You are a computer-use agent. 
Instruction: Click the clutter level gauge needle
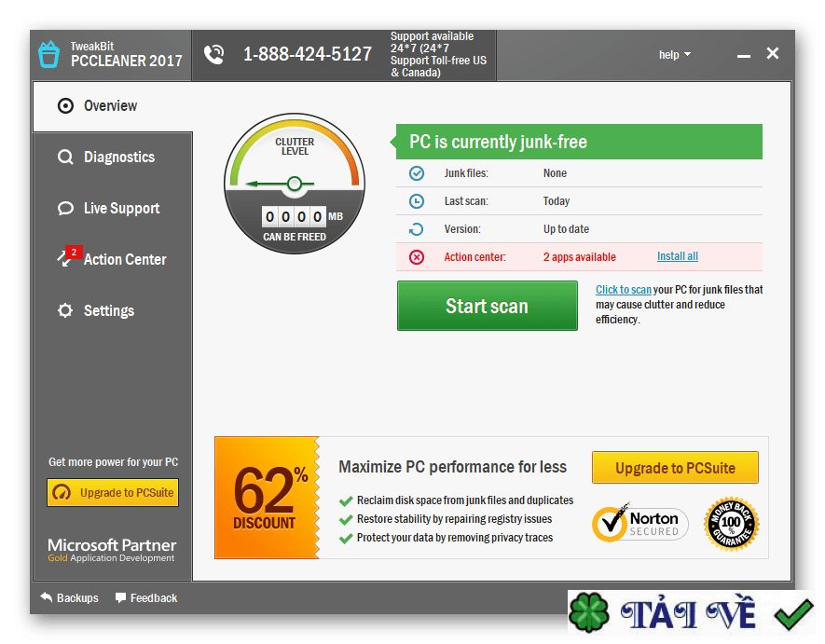coord(280,184)
